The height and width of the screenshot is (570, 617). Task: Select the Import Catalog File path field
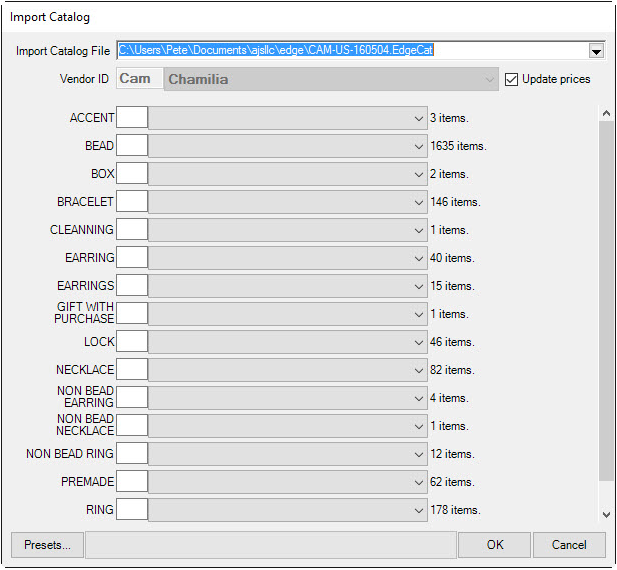click(350, 50)
